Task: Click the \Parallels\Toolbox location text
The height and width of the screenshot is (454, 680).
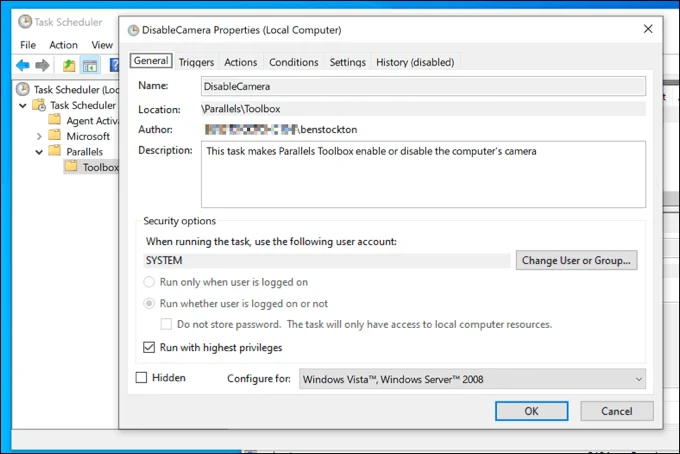Action: (241, 109)
